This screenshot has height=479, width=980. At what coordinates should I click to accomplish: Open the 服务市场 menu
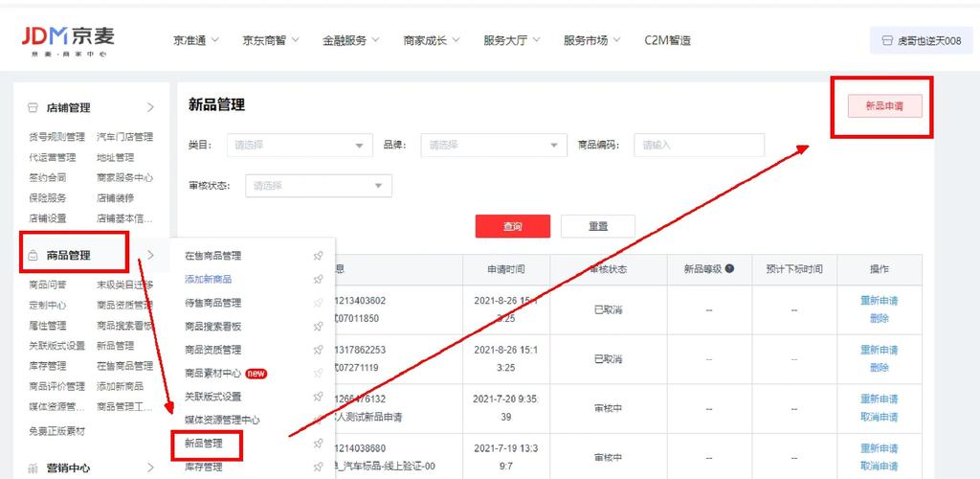[591, 40]
